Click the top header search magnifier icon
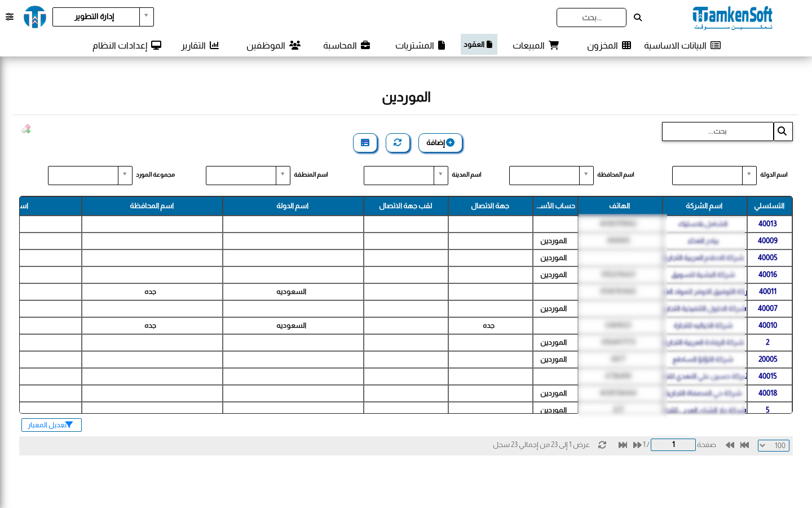The width and height of the screenshot is (812, 508). (x=638, y=17)
